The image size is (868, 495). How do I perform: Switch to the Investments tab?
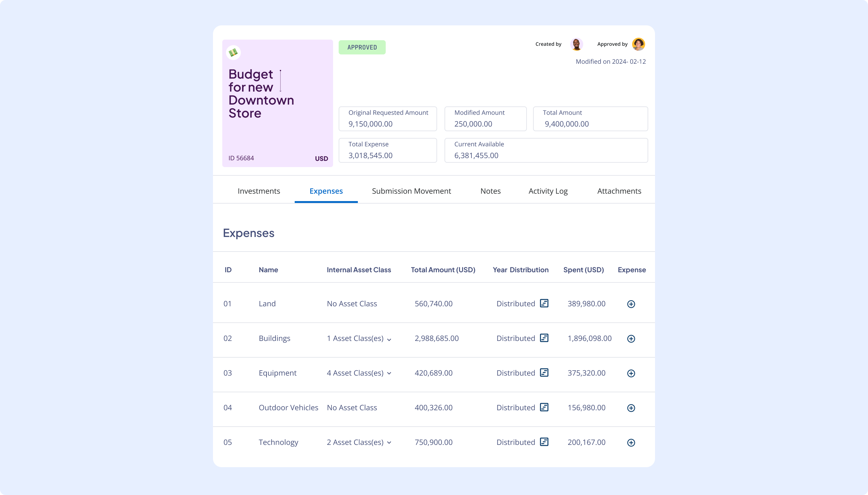pos(259,191)
